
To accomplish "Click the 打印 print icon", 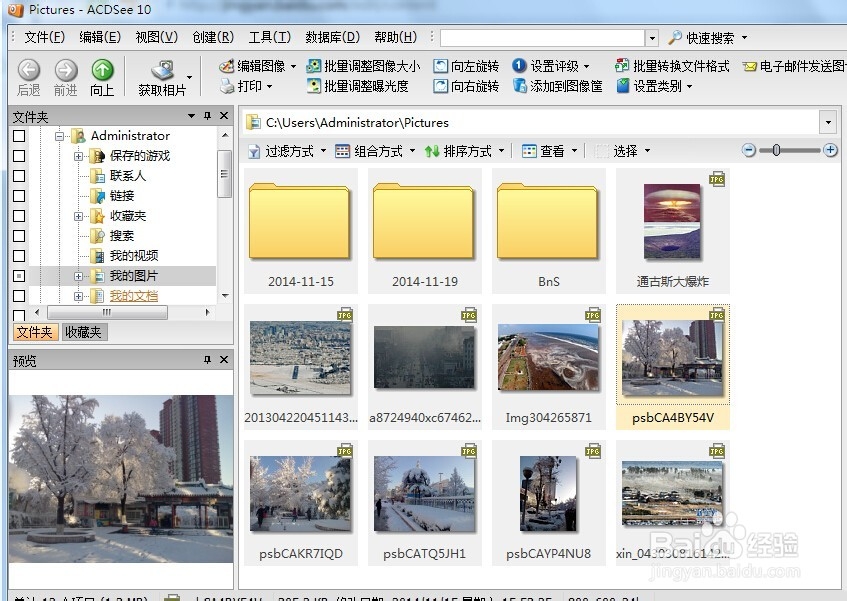I will click(227, 86).
